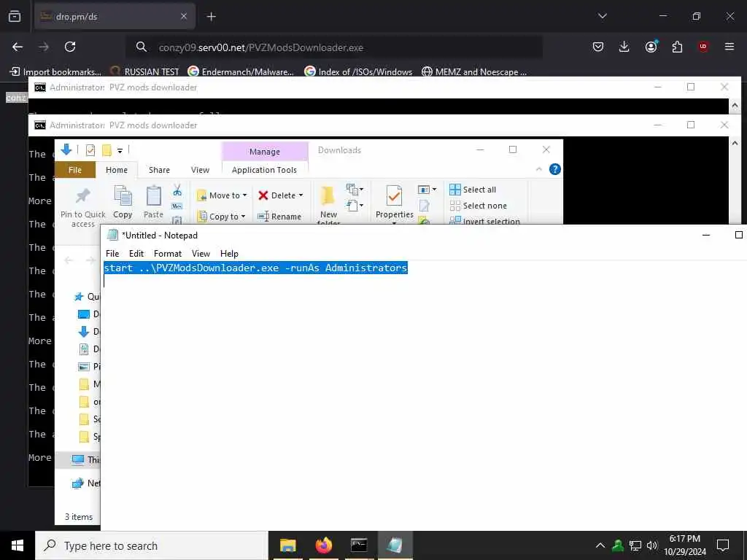747x560 pixels.
Task: Open File Explorer from taskbar
Action: (287, 545)
